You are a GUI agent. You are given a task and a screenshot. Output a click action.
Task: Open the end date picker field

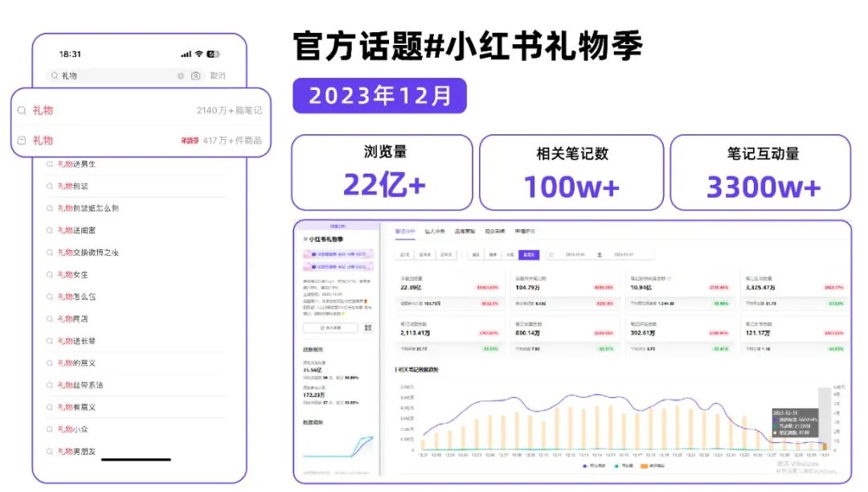624,254
